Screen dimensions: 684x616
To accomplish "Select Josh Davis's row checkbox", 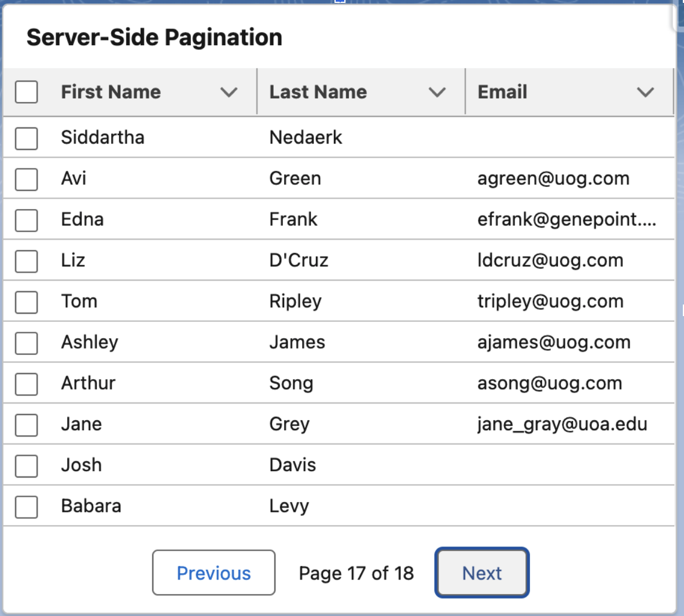I will pyautogui.click(x=26, y=465).
